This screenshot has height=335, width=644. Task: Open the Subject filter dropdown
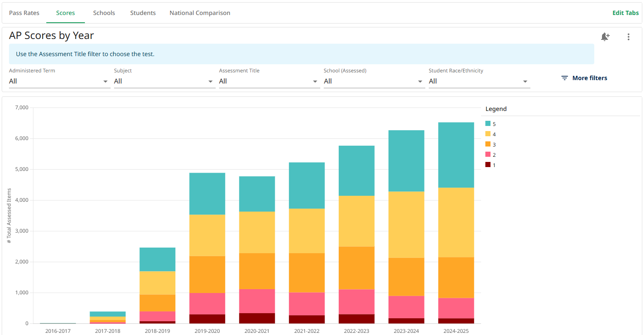click(x=165, y=81)
